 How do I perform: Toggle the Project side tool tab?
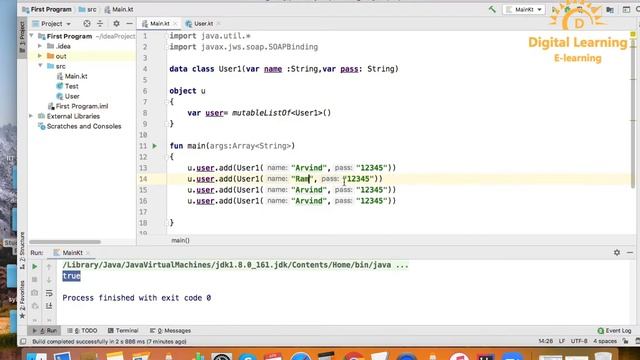click(x=22, y=37)
